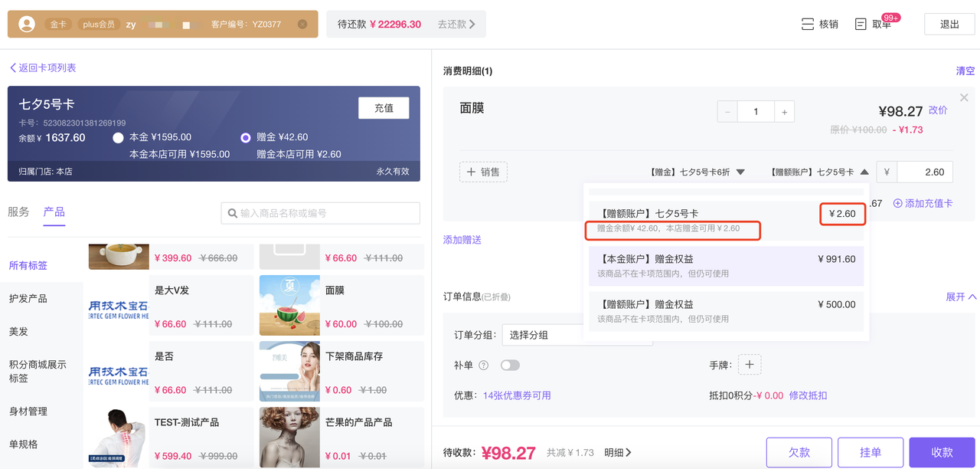Open the 选择分组 order group dropdown
The height and width of the screenshot is (469, 980).
[577, 335]
